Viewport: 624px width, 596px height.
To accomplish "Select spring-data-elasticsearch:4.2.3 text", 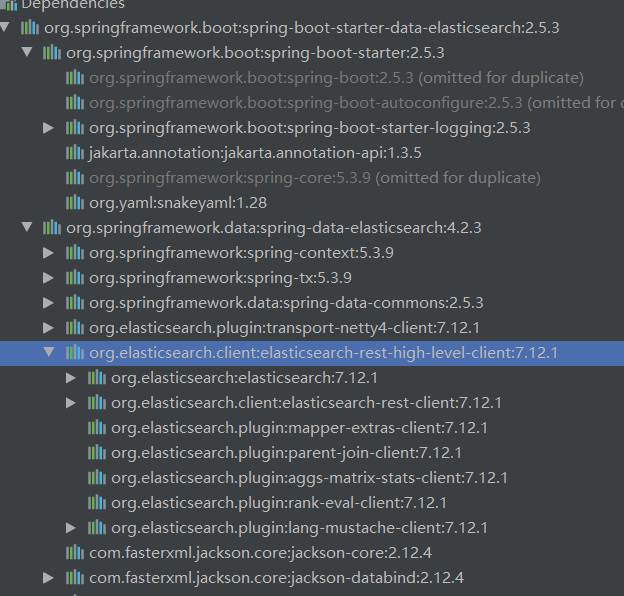I will coord(274,228).
